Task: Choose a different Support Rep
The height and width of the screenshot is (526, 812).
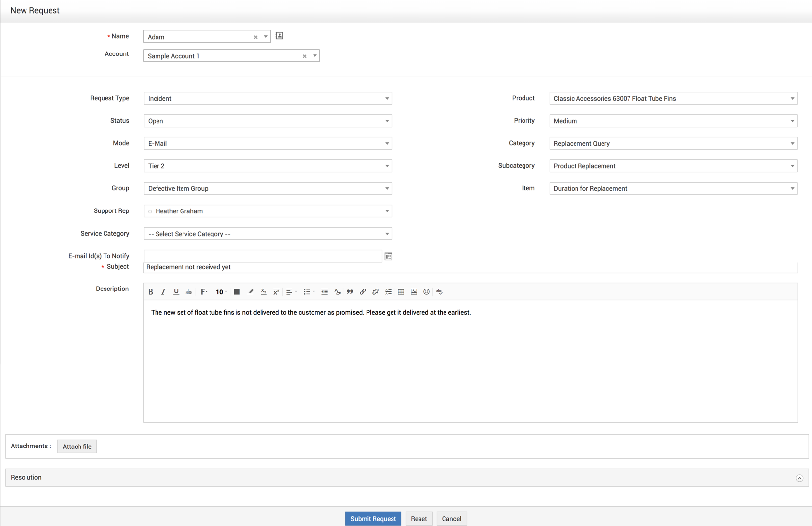Action: [268, 211]
